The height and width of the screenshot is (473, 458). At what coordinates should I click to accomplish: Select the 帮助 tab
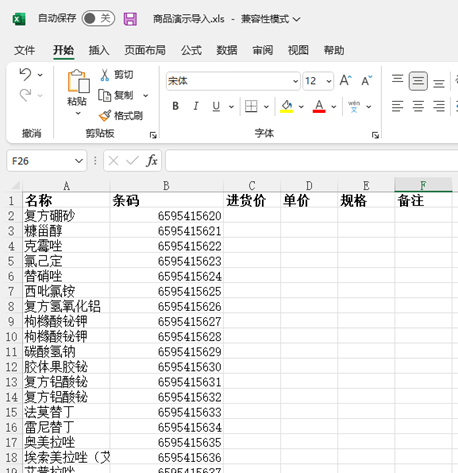(334, 50)
